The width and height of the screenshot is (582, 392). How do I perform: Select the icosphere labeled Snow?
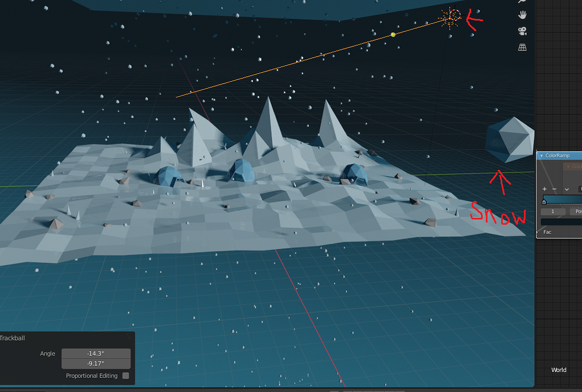(x=510, y=139)
